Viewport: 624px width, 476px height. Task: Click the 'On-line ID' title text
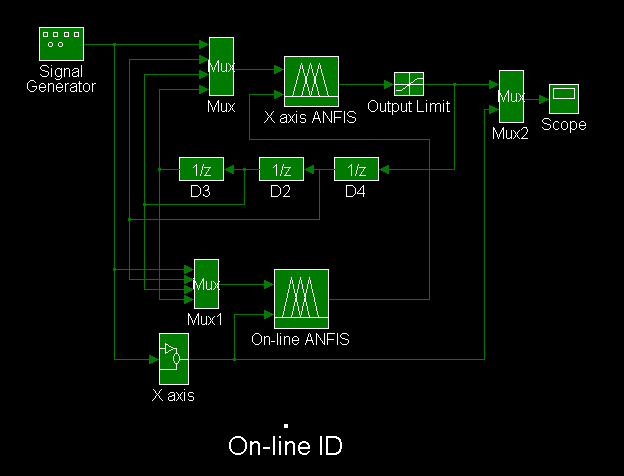[x=285, y=445]
